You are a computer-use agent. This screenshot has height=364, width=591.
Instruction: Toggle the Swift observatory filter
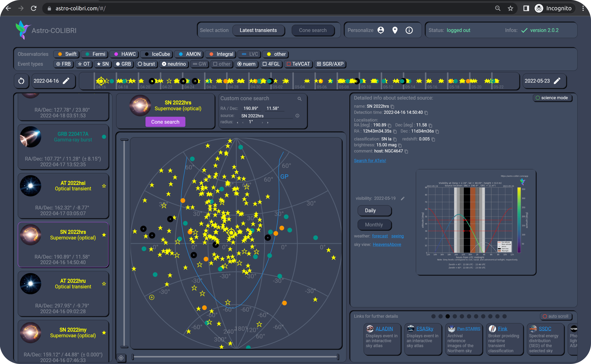(67, 54)
